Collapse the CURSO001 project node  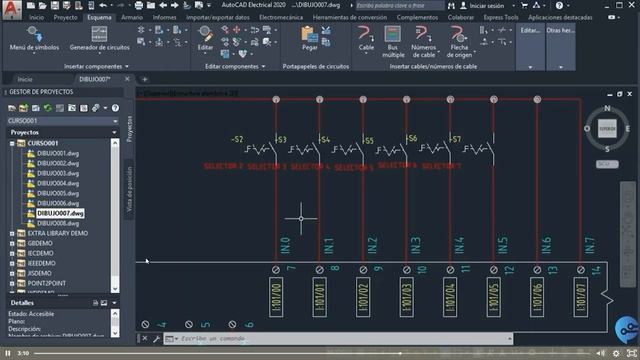[x=12, y=143]
